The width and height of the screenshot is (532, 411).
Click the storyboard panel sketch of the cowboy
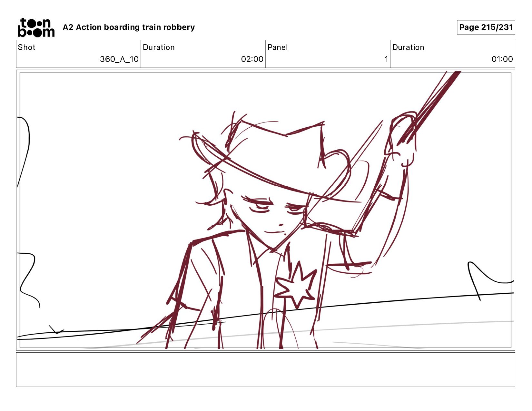(265, 210)
